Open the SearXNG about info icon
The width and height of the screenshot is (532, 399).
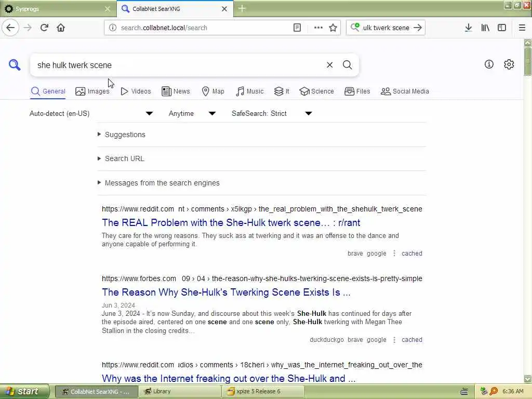(x=489, y=64)
